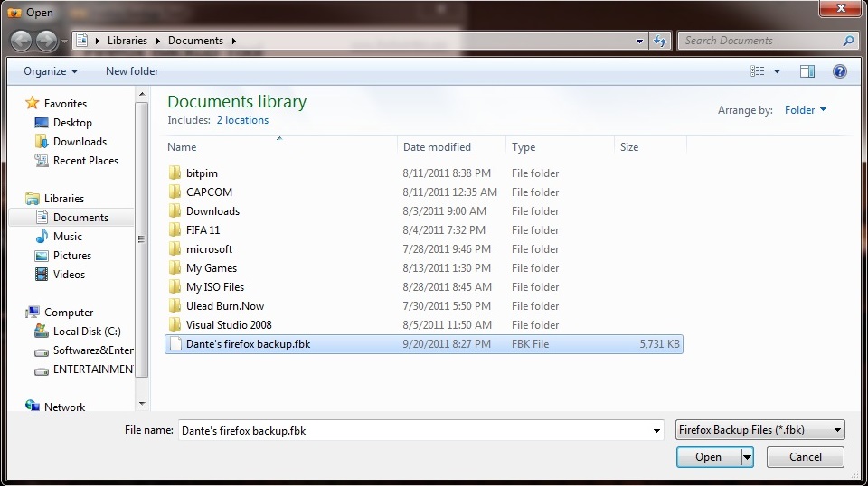
Task: Click the Search Documents input box
Action: [759, 41]
